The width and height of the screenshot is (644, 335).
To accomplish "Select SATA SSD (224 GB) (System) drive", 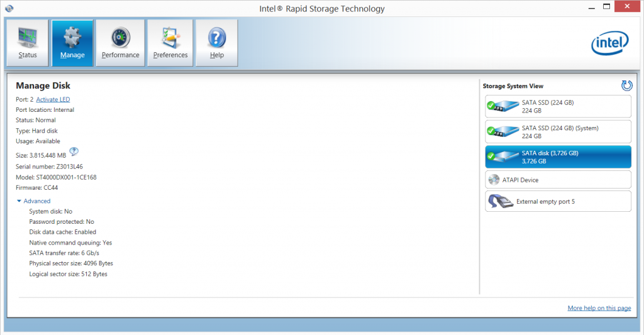I will pos(558,132).
